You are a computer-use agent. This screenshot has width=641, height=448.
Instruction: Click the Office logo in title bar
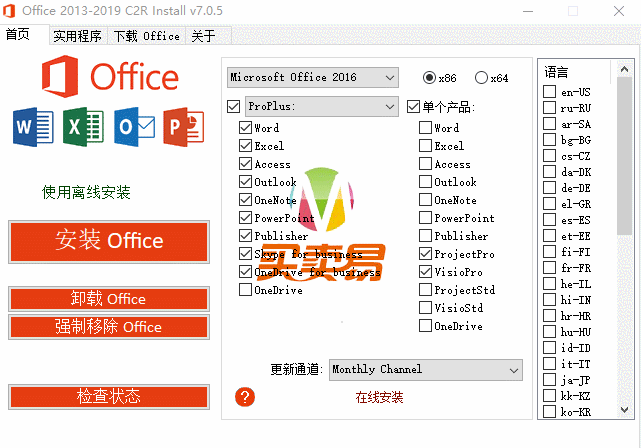point(9,11)
